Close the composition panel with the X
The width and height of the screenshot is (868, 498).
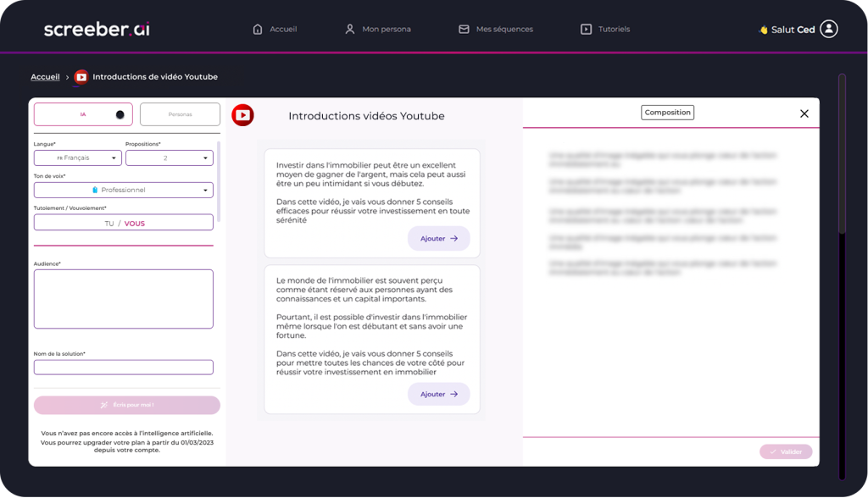click(x=804, y=113)
